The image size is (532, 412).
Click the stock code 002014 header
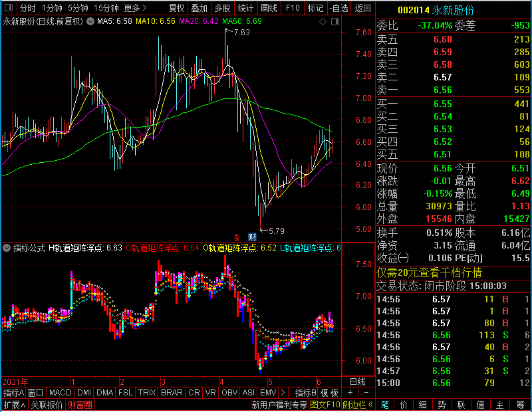[414, 10]
